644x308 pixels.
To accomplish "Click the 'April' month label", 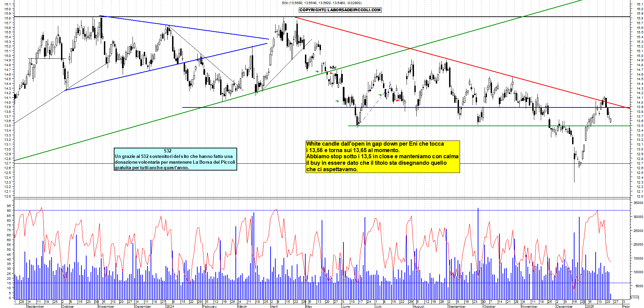I will pyautogui.click(x=274, y=306).
